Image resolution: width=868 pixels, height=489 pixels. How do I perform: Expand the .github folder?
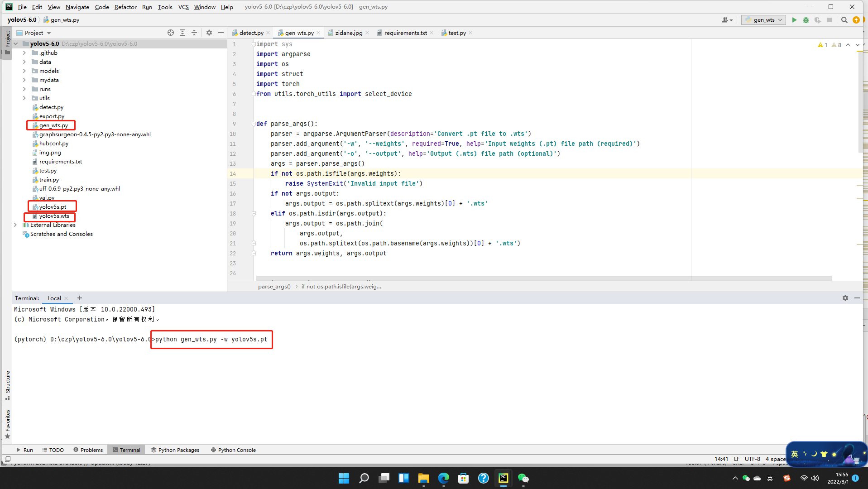click(24, 53)
